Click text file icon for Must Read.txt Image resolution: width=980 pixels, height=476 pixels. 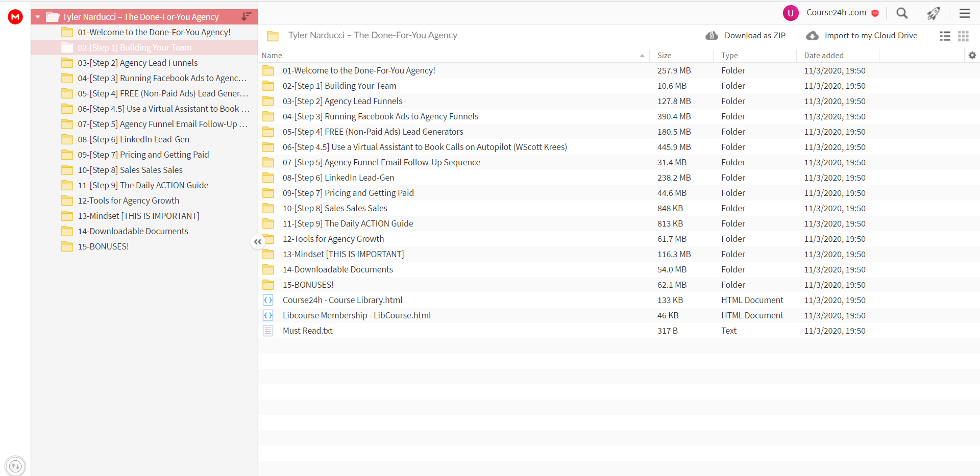tap(268, 331)
